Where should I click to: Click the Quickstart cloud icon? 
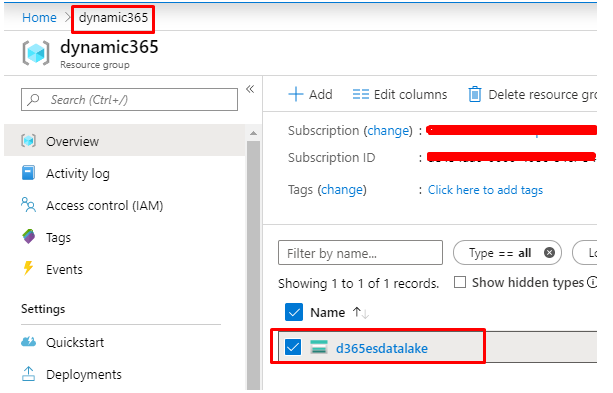29,342
